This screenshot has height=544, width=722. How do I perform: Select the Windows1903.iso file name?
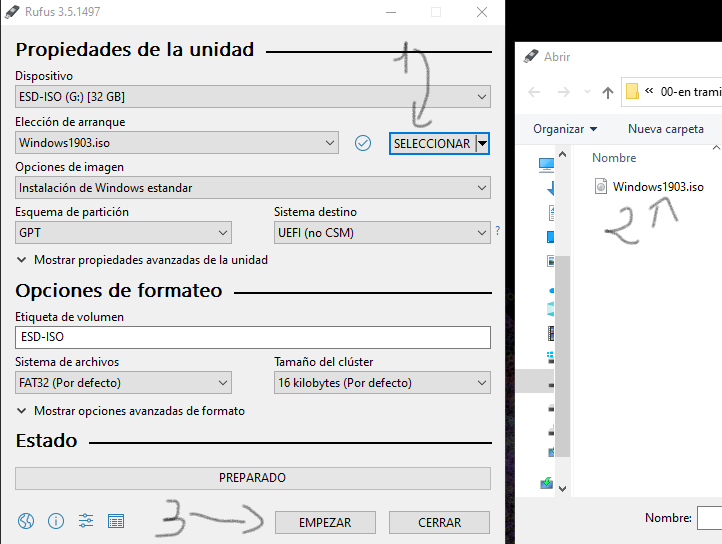point(658,187)
